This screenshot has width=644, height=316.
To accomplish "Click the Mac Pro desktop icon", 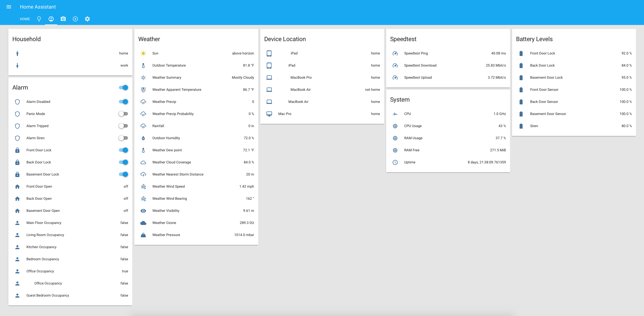I will point(269,114).
